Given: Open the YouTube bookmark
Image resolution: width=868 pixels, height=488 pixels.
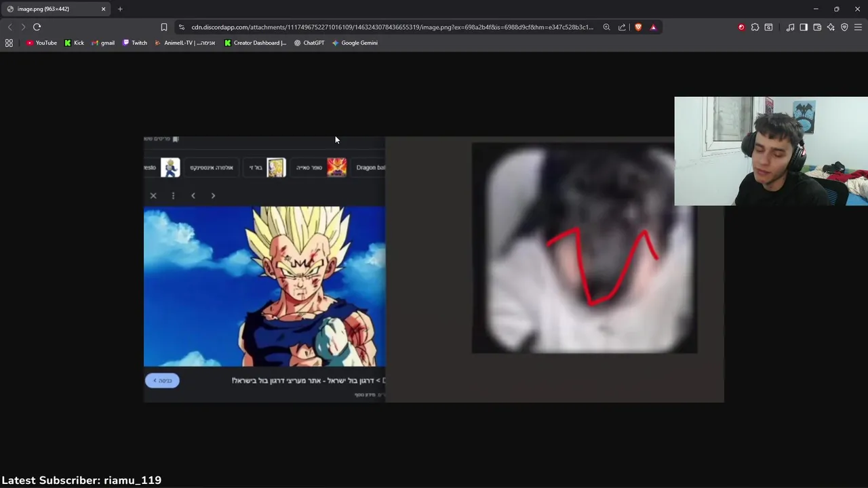Looking at the screenshot, I should pos(41,43).
